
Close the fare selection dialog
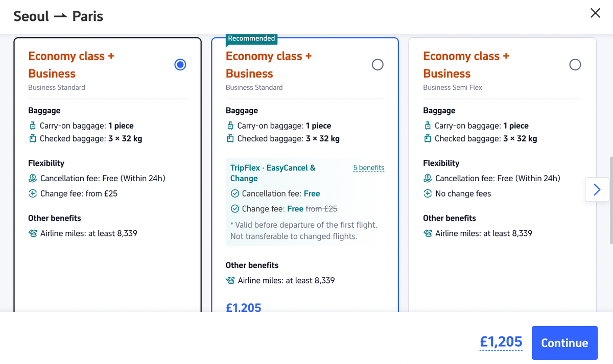tap(595, 13)
